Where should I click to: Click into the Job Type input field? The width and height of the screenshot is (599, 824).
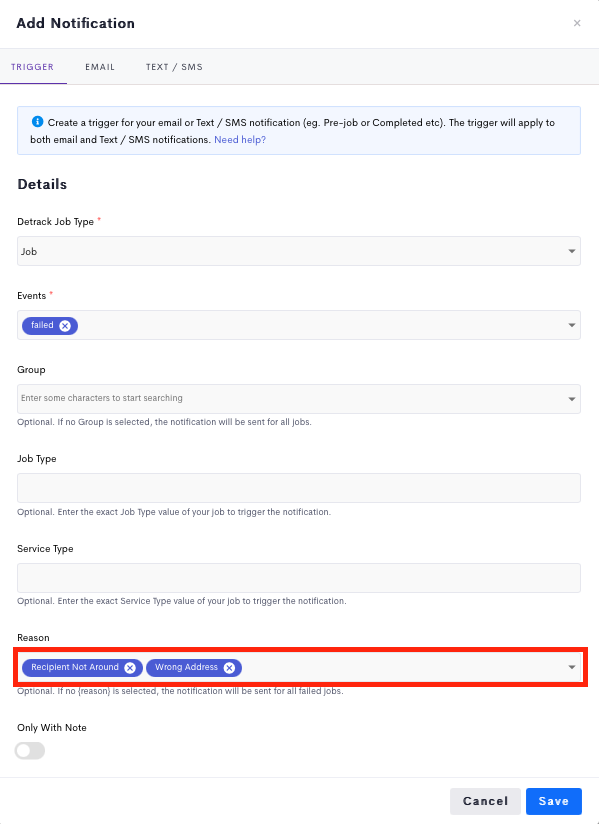(298, 488)
